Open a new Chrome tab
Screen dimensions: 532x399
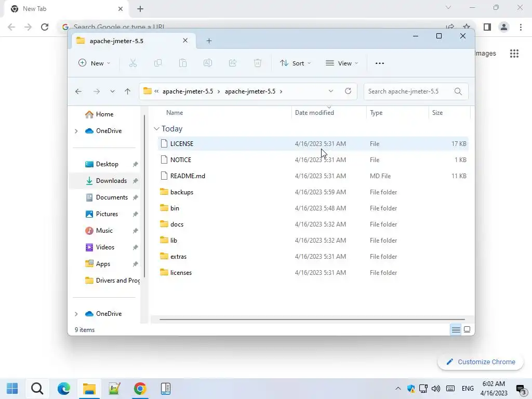(x=140, y=9)
